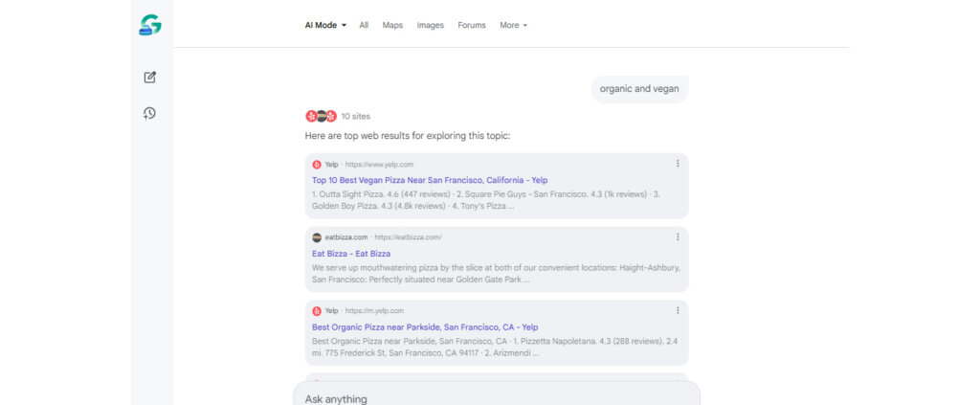
Task: Open Top 10 Best Vegan Pizza link
Action: [430, 180]
